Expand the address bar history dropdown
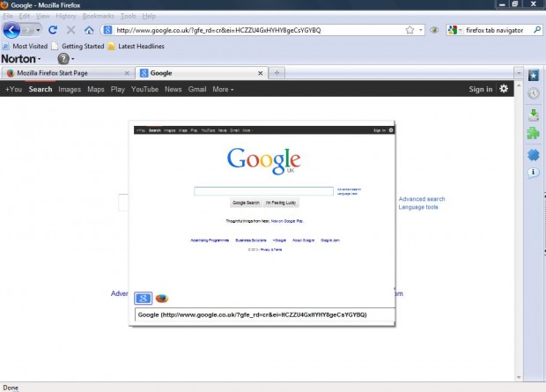 tap(421, 30)
